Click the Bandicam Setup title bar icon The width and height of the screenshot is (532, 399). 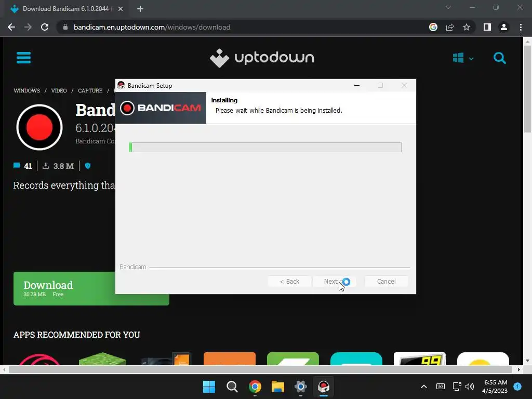pos(121,86)
